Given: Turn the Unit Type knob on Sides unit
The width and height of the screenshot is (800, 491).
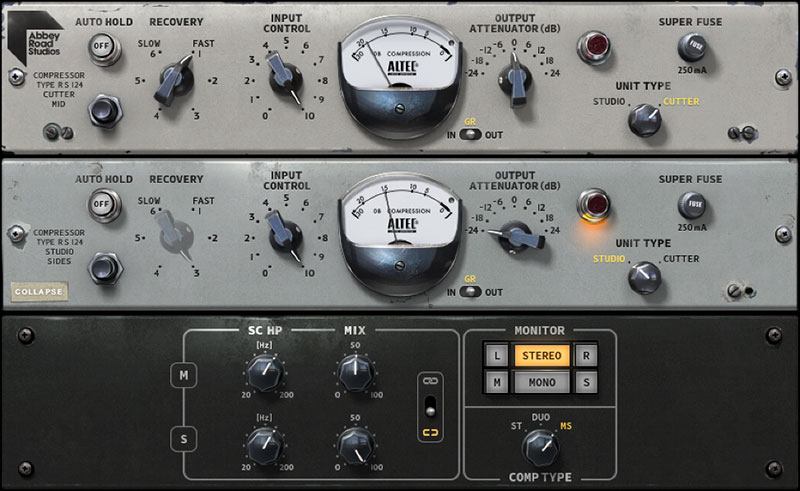Looking at the screenshot, I should [x=645, y=277].
